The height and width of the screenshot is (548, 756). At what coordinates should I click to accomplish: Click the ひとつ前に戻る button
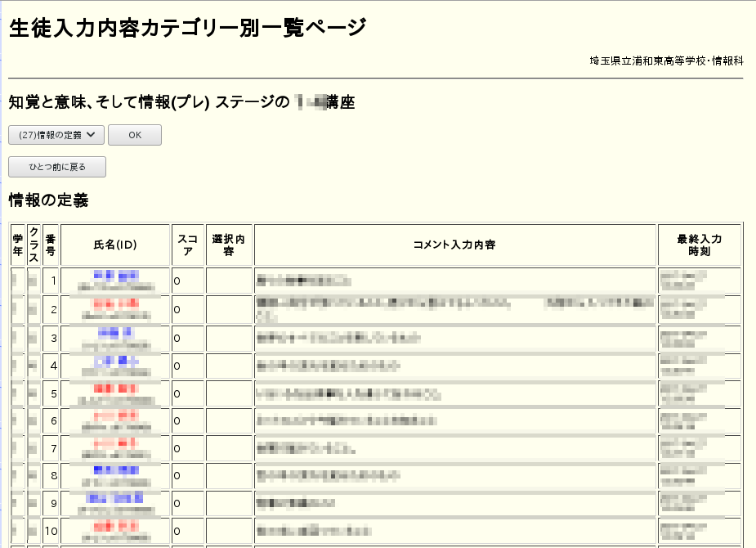pos(57,167)
